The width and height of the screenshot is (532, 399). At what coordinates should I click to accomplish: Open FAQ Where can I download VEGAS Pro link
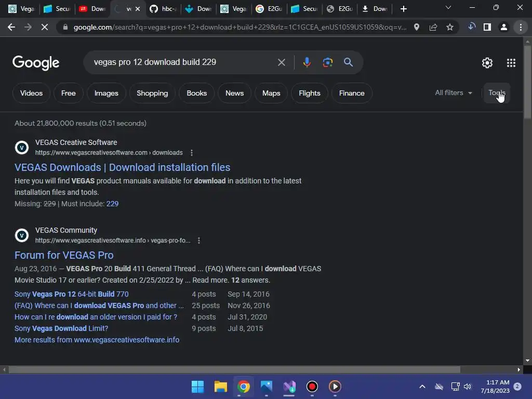(99, 305)
